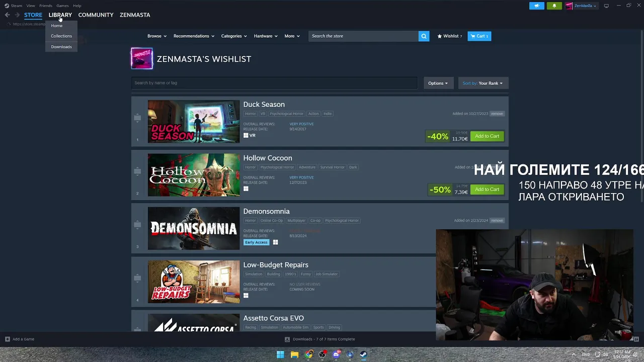
Task: Open the Cart button
Action: tap(479, 36)
